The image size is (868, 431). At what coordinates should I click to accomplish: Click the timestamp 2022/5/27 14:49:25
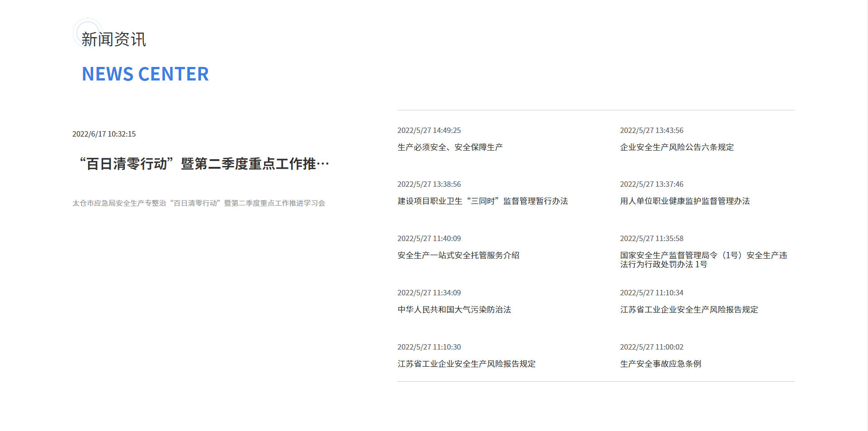(429, 130)
